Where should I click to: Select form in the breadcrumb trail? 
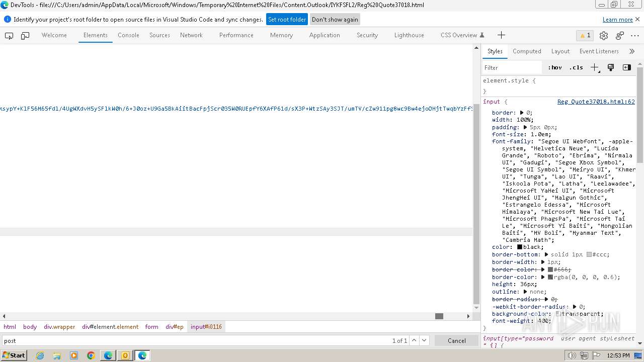click(x=152, y=327)
